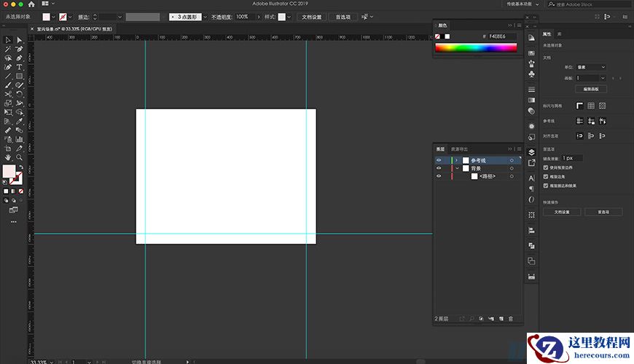Select the Direct Selection tool
Screen dimensions: 634x364
point(20,39)
